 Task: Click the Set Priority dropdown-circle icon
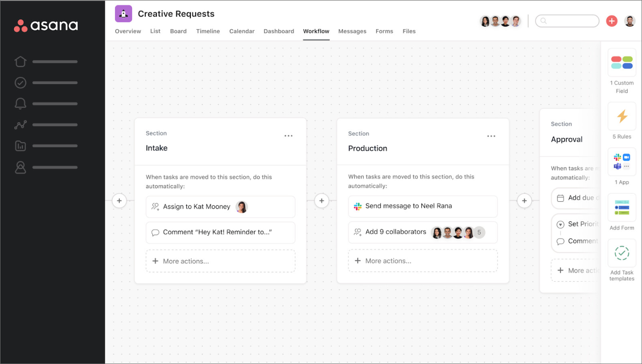tap(560, 225)
